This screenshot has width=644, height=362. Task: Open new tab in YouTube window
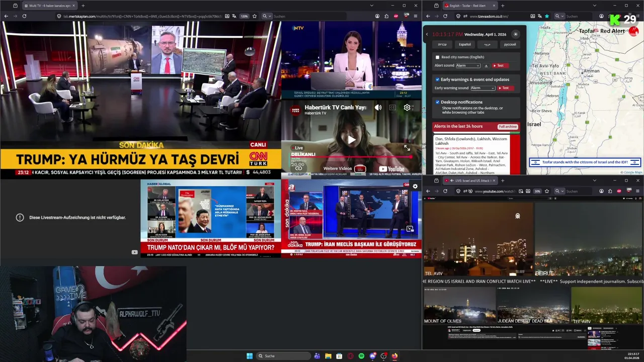503,180
